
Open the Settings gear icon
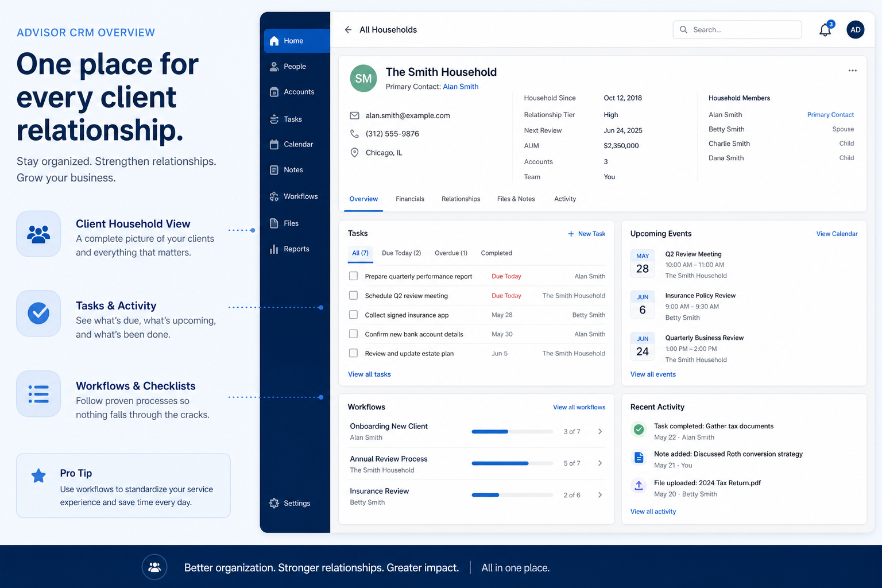pos(274,503)
